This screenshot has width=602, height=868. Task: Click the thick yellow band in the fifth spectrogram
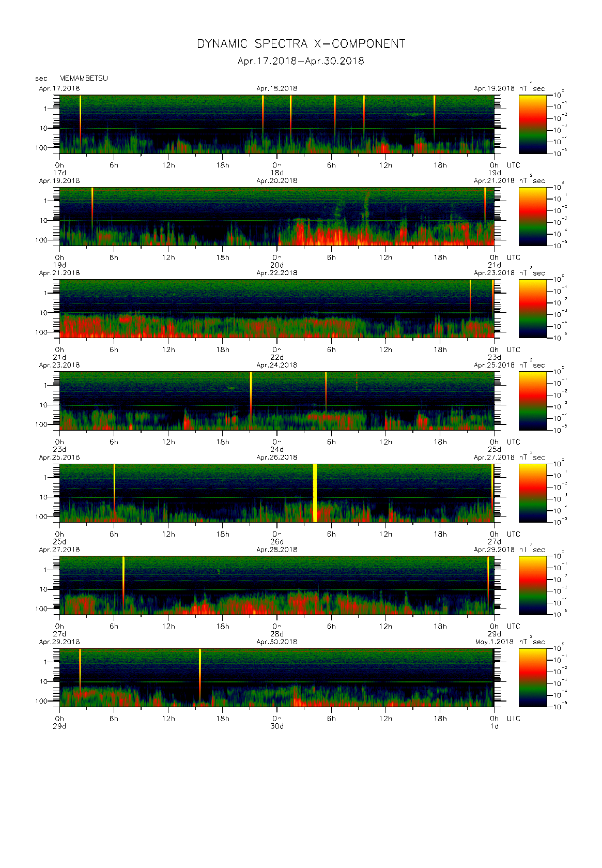click(315, 492)
